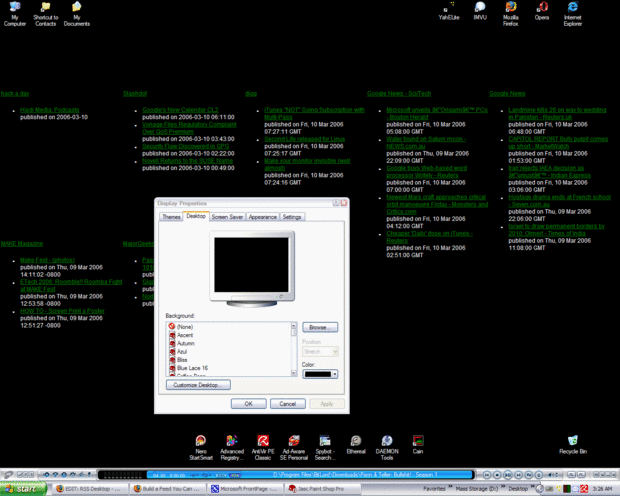
Task: Click the media player track progress bar
Action: coord(310,475)
